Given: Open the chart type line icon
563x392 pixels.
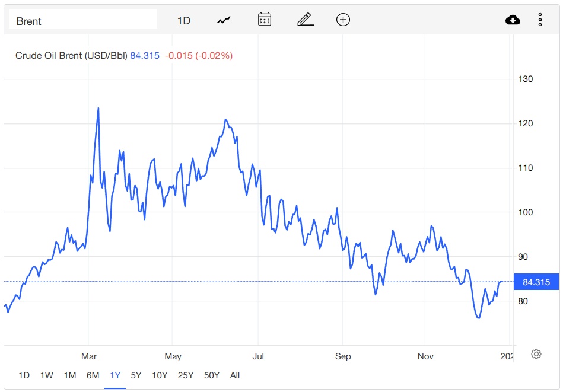Looking at the screenshot, I should 224,20.
